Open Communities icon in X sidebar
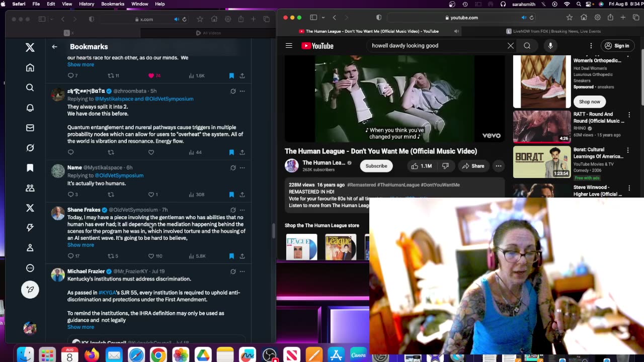The image size is (644, 362). [x=30, y=188]
